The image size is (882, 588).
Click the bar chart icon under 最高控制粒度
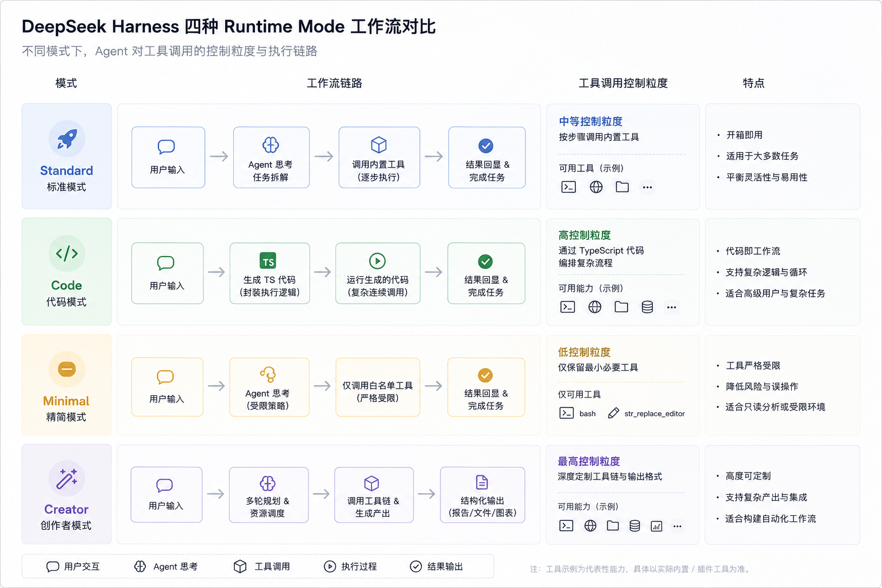[656, 526]
